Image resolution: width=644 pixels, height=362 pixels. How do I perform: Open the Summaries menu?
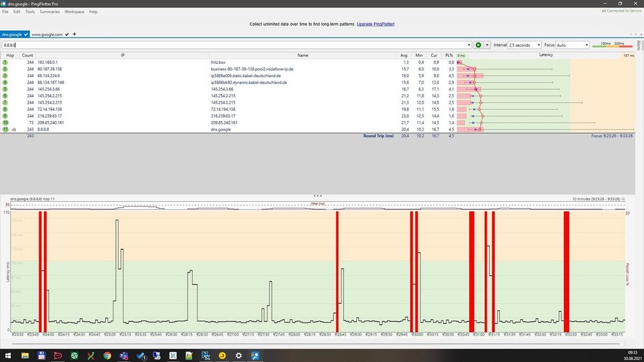coord(50,12)
